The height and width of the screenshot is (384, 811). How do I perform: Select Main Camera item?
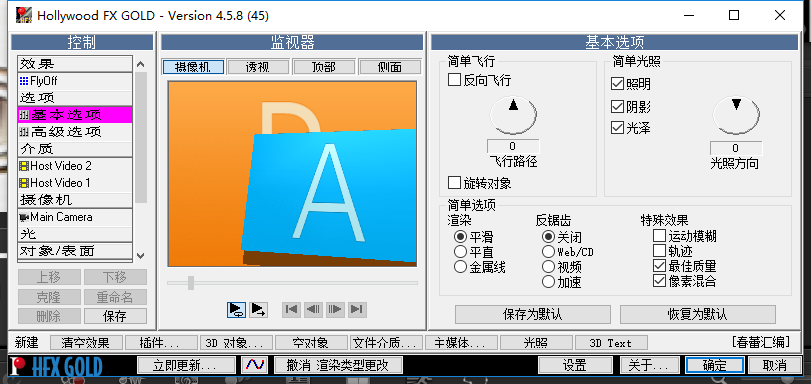tap(75, 217)
